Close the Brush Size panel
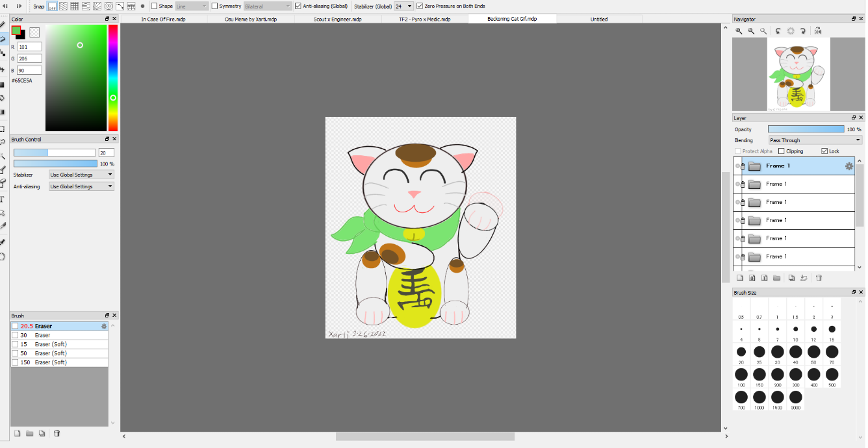 [x=860, y=293]
